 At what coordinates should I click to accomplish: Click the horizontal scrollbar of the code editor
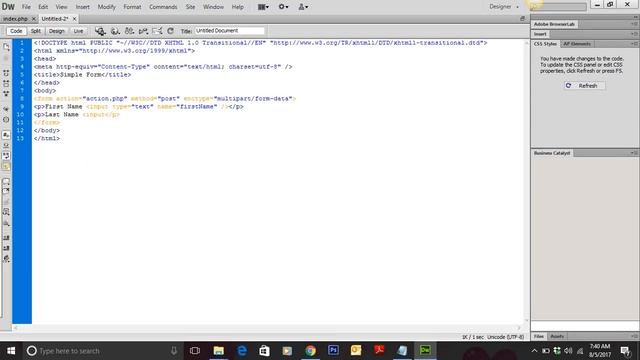click(x=267, y=327)
